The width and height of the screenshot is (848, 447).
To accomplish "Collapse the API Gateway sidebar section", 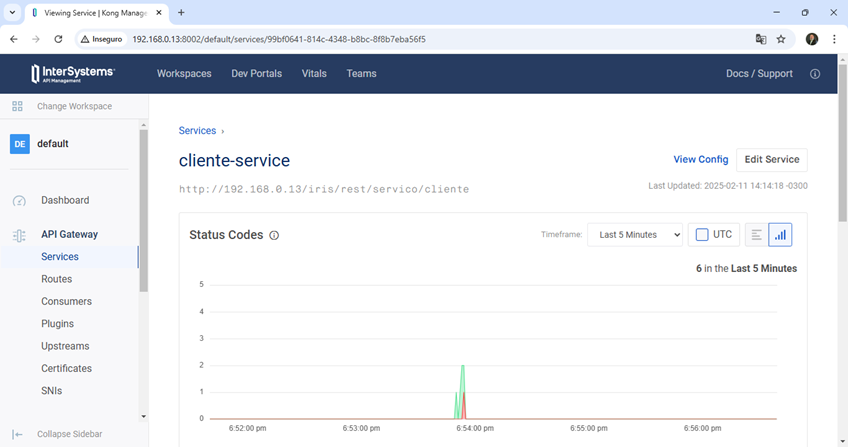I will pyautogui.click(x=69, y=234).
